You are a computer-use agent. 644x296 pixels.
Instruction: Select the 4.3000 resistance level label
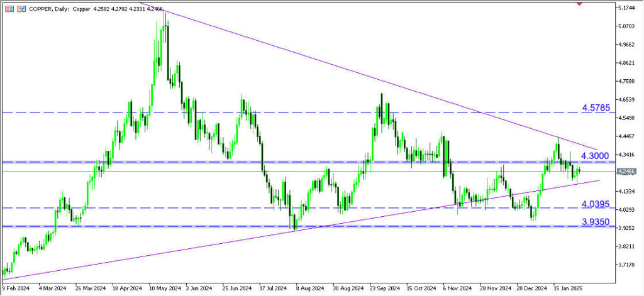(x=594, y=155)
